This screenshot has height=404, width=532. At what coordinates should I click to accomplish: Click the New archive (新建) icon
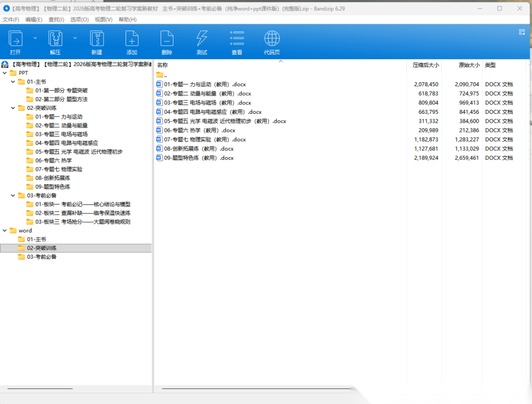click(97, 39)
